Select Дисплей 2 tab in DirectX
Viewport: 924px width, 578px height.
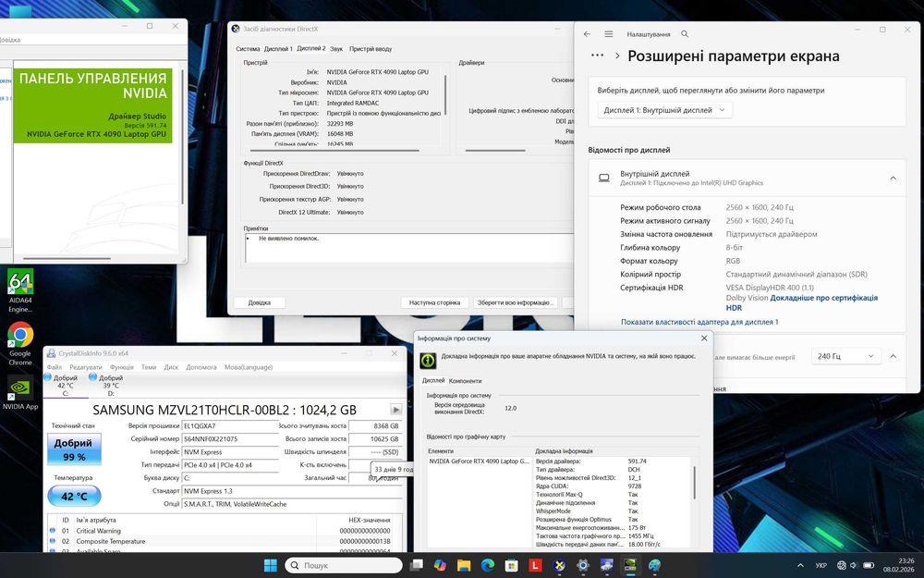[x=311, y=48]
